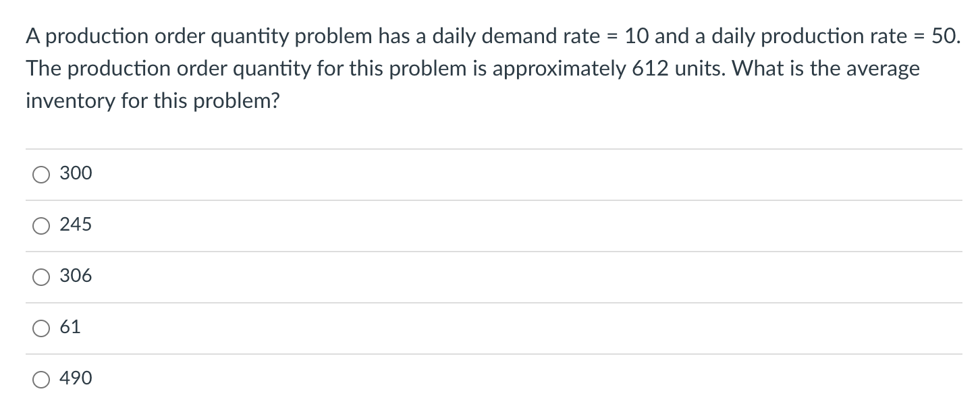
Task: Click the answer label reading 61
Action: [71, 327]
